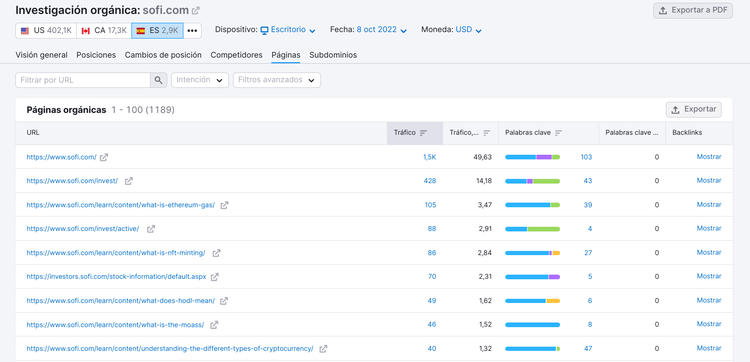
Task: Open external link icon for what-is-ethereum-gas row
Action: tap(224, 205)
